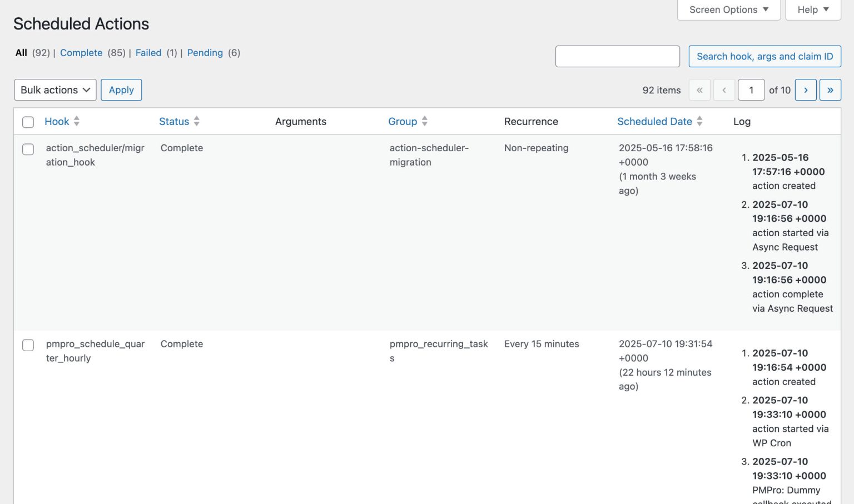The image size is (854, 504).
Task: Jump to the last page
Action: (830, 89)
